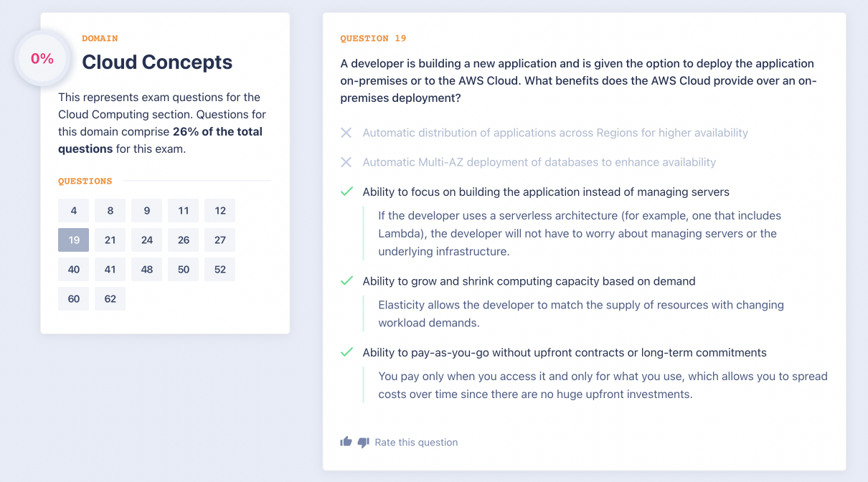This screenshot has height=482, width=868.
Task: Select the Automatic distribution across Regions answer
Action: tap(555, 133)
